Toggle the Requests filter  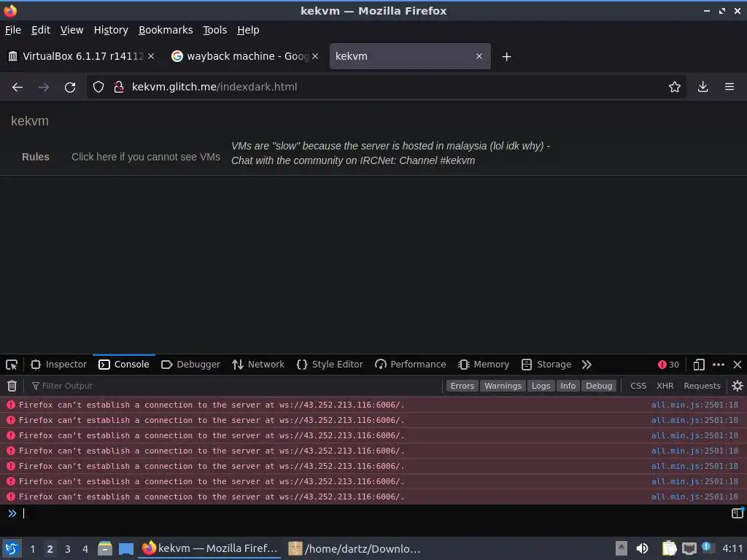tap(702, 386)
